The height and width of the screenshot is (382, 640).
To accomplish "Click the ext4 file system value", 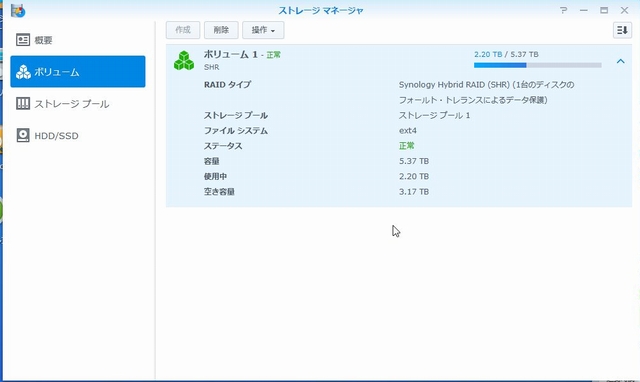I will [x=408, y=131].
